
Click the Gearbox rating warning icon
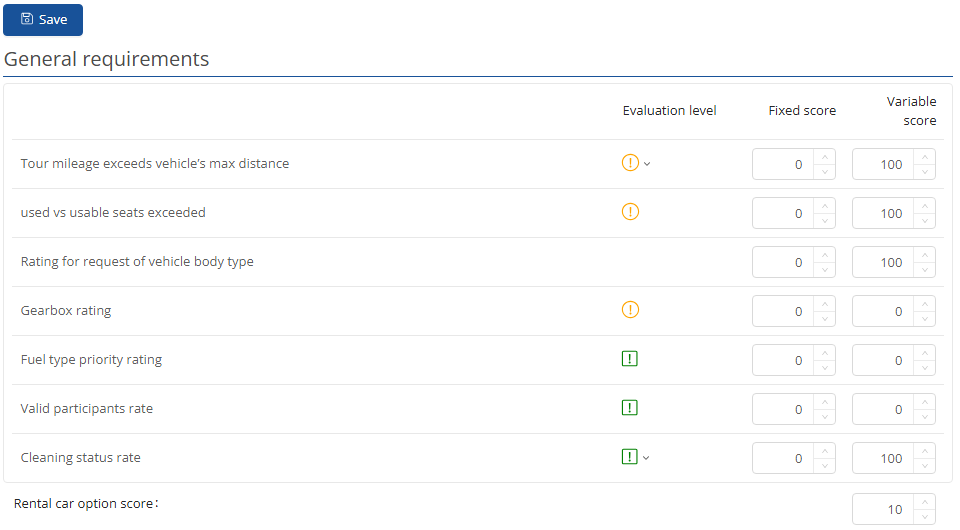point(630,310)
